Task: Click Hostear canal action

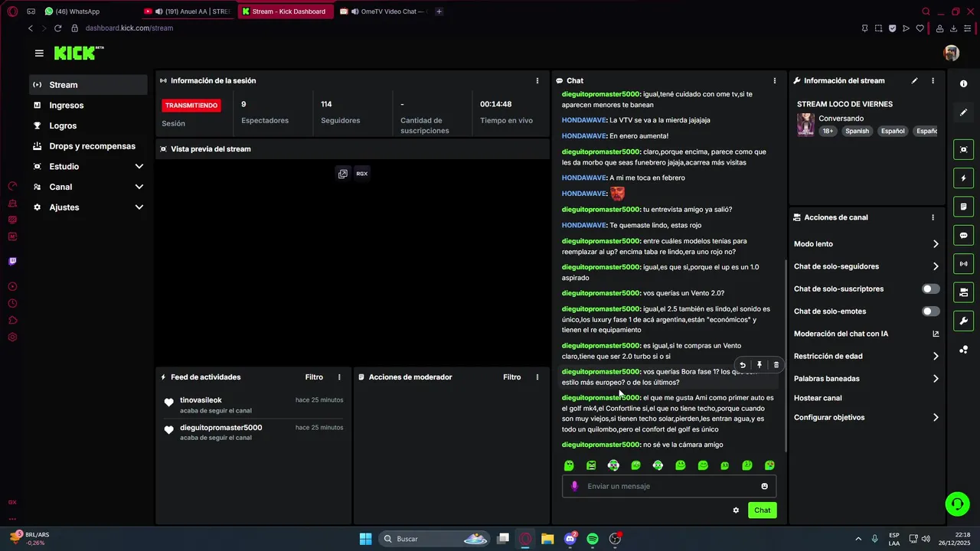Action: [x=818, y=398]
